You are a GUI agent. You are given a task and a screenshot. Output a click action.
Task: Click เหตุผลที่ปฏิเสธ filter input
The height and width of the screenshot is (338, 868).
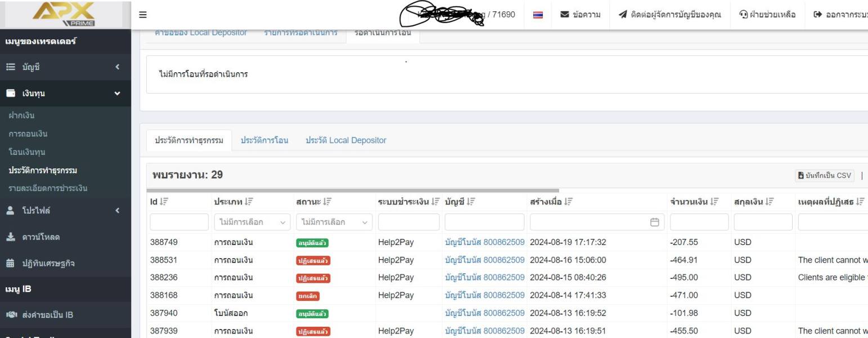(x=833, y=223)
